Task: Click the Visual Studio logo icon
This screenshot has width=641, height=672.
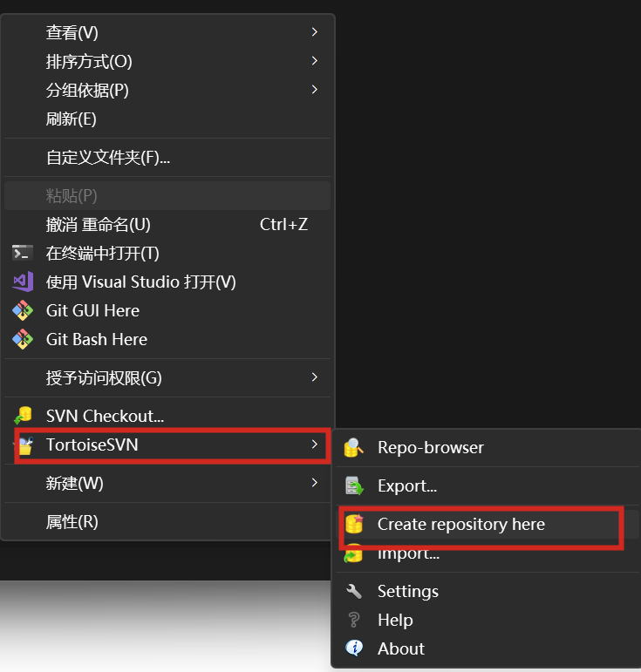Action: pyautogui.click(x=23, y=282)
